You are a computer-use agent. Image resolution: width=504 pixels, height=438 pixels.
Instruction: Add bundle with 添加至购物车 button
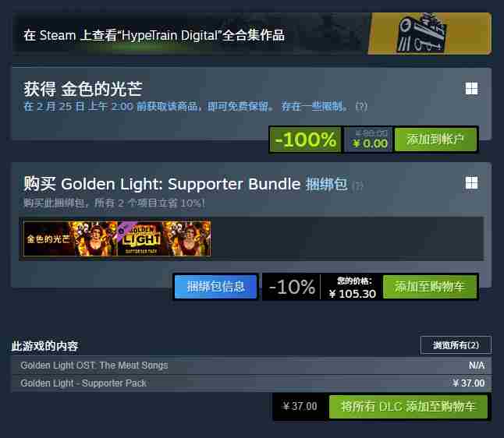pos(430,287)
